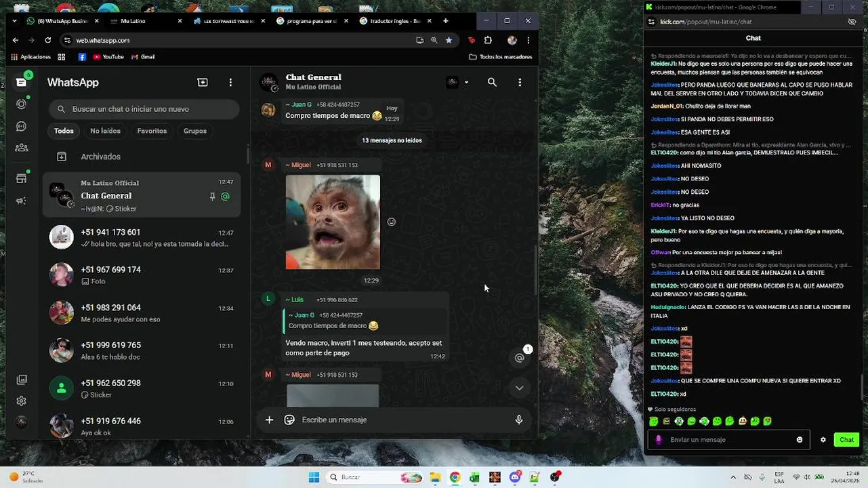Select the No leídos chat filter
This screenshot has width=868, height=488.
(105, 131)
